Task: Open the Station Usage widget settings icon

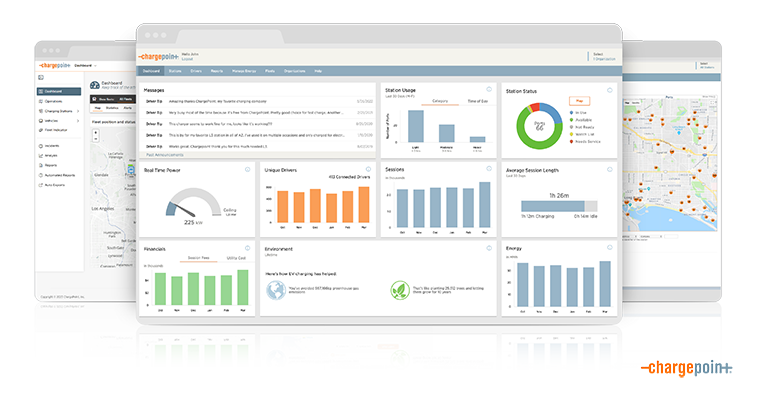Action: 489,90
